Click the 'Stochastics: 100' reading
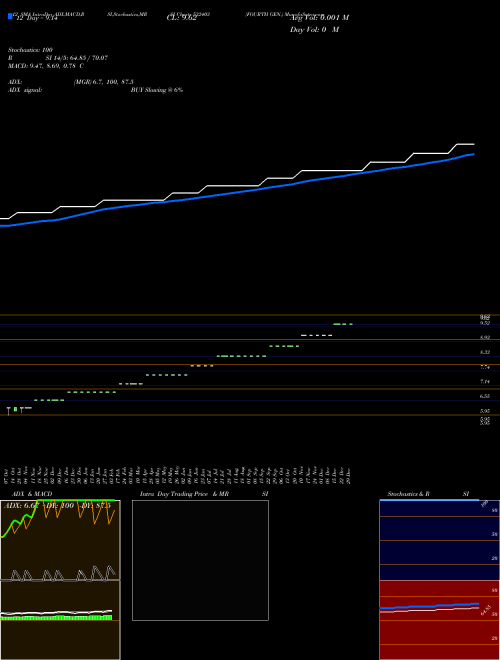The width and height of the screenshot is (500, 660). pyautogui.click(x=30, y=50)
